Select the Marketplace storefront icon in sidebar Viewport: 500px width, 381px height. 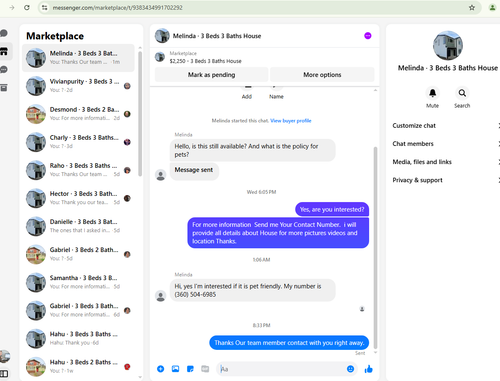click(4, 51)
